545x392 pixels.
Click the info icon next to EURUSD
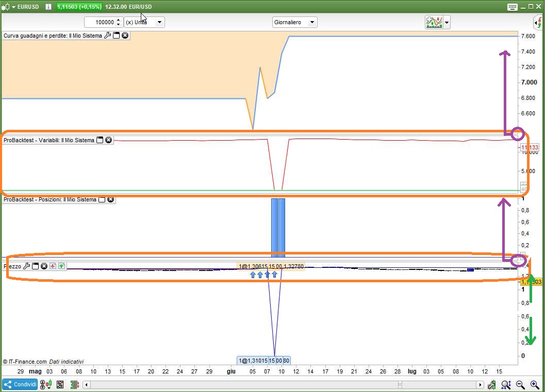pos(48,6)
